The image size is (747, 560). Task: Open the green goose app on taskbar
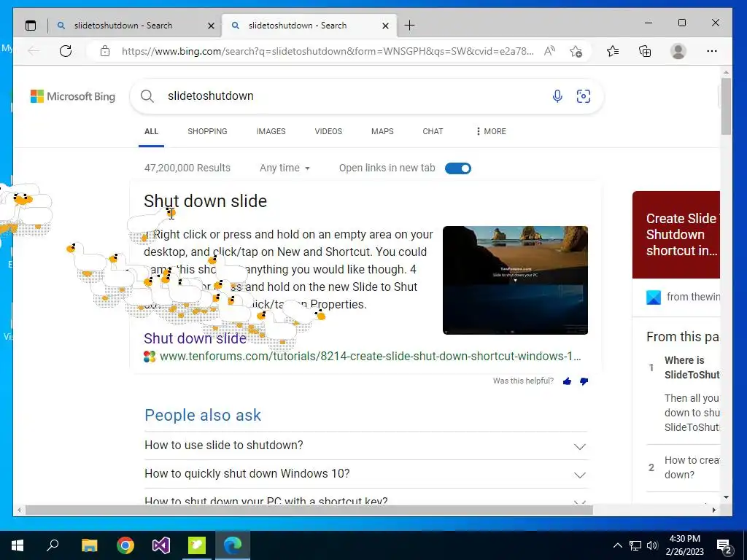(197, 545)
